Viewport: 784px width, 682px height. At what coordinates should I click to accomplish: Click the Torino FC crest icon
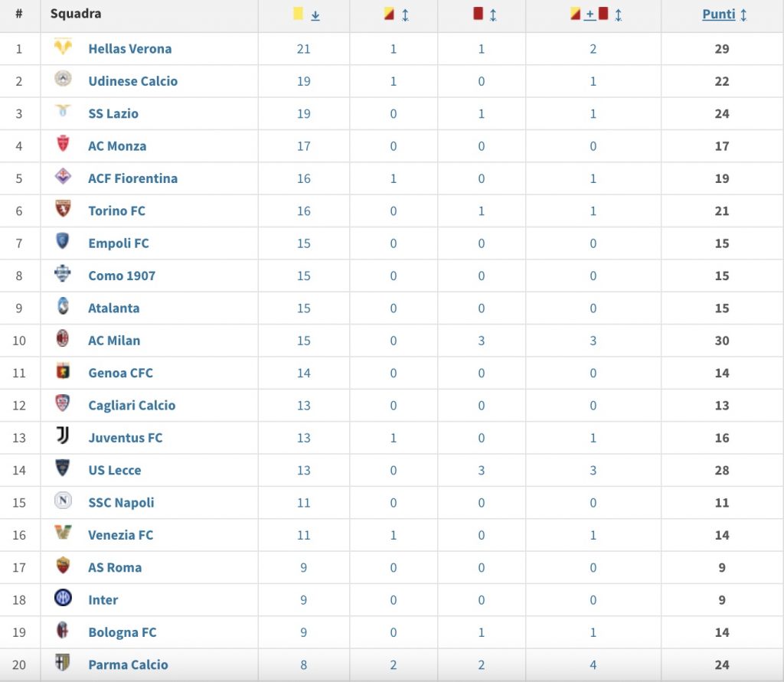pos(63,210)
